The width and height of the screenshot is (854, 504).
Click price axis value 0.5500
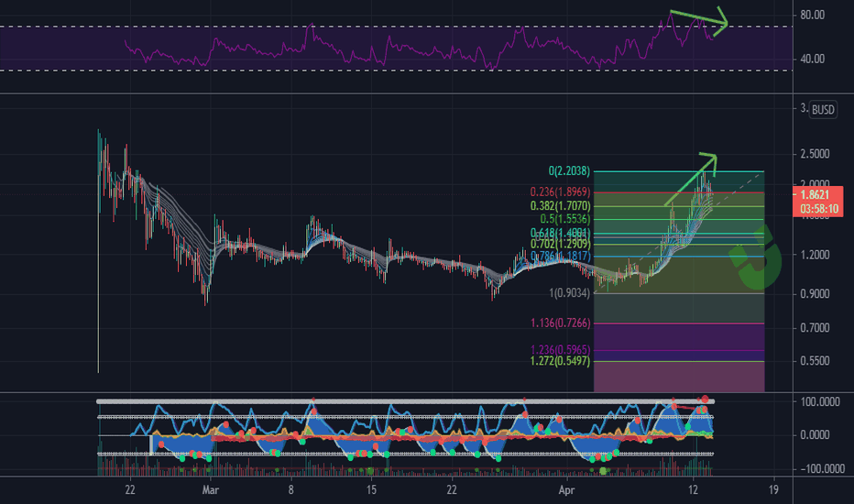tap(815, 361)
